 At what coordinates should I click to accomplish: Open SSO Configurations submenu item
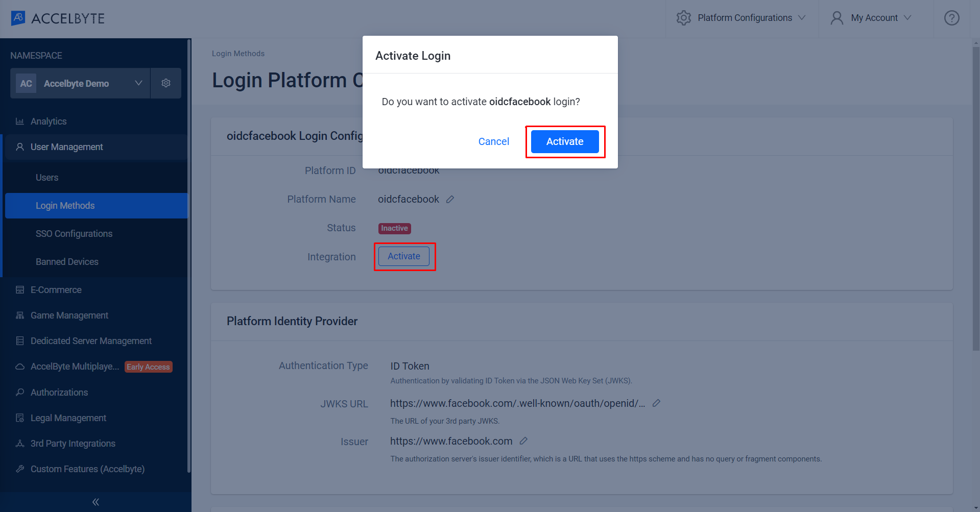pos(97,234)
